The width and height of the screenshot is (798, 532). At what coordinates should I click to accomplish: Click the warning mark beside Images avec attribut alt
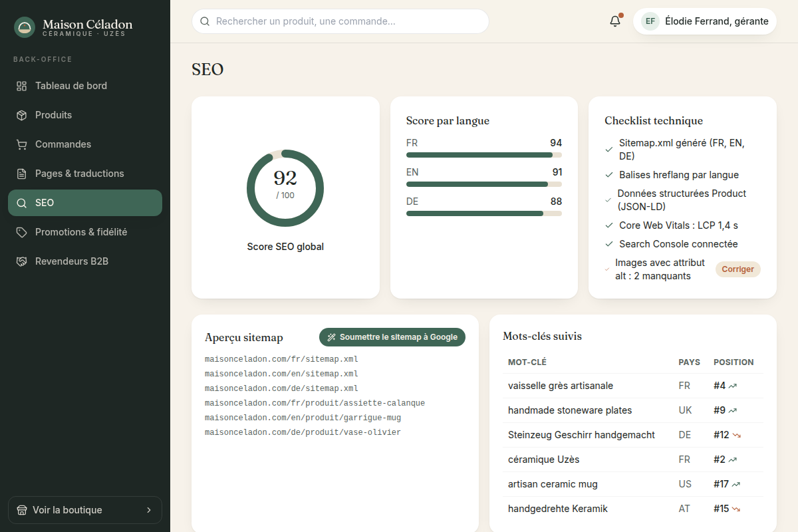607,269
